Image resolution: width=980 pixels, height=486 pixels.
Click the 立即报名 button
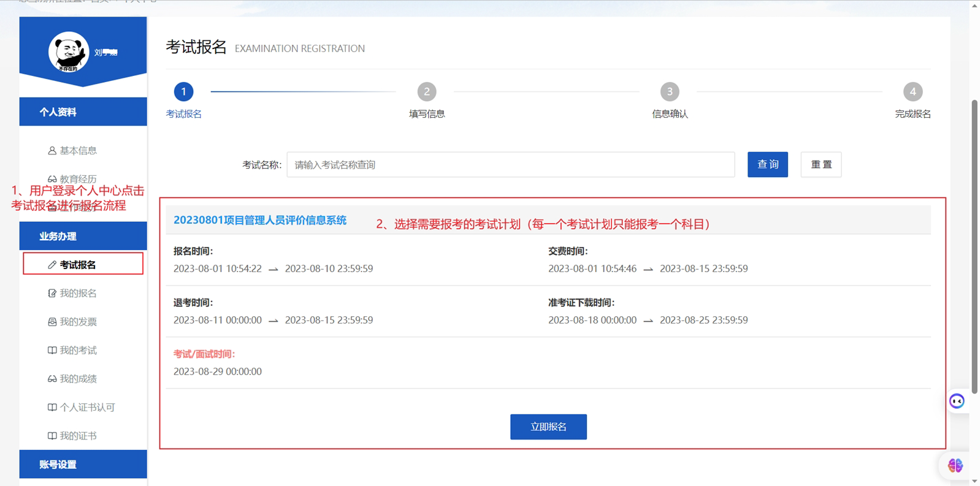click(x=548, y=427)
